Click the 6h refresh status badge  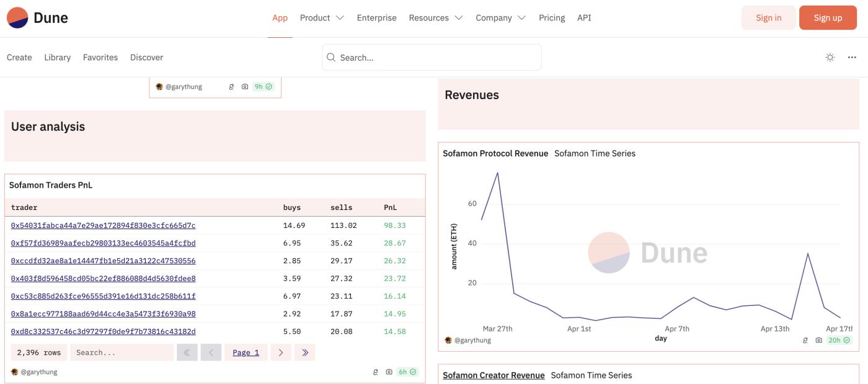tap(407, 372)
